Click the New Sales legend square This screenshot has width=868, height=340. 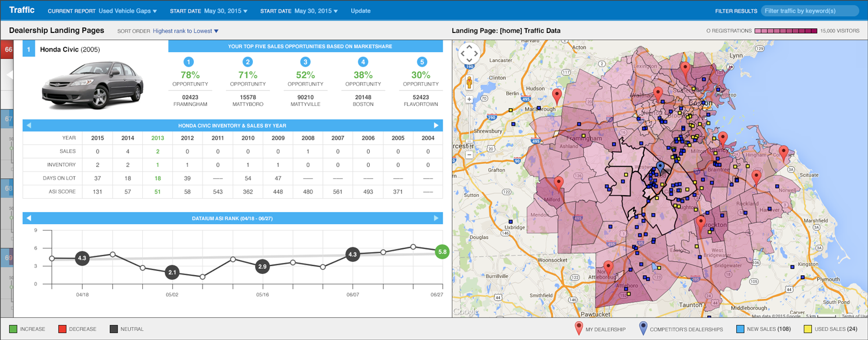(x=740, y=329)
